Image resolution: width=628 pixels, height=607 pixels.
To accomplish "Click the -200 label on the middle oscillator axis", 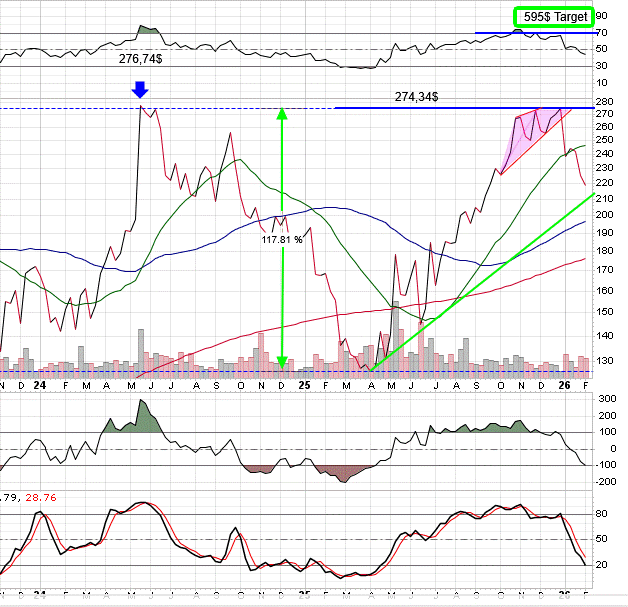I will [607, 482].
